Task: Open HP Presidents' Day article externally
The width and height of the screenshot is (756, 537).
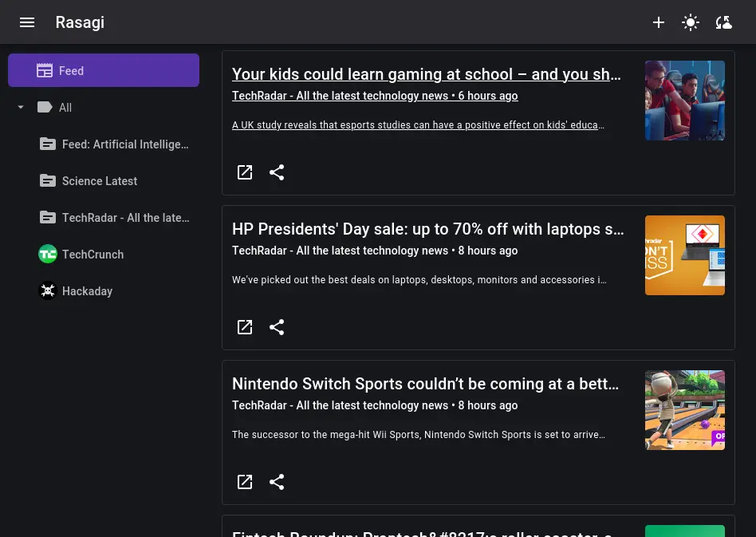Action: pos(245,327)
